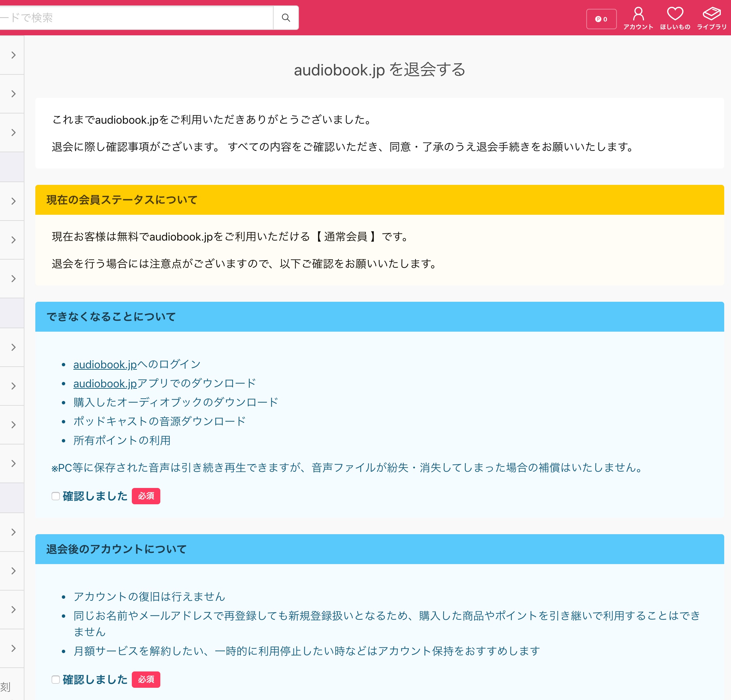Image resolution: width=731 pixels, height=700 pixels.
Task: Open the アカウント account icon
Action: [638, 18]
